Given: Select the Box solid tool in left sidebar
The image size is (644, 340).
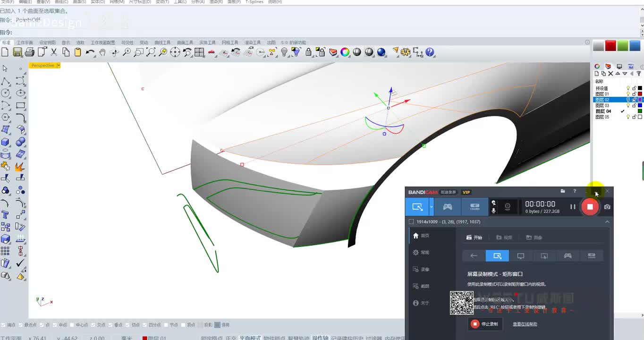Looking at the screenshot, I should [x=6, y=142].
